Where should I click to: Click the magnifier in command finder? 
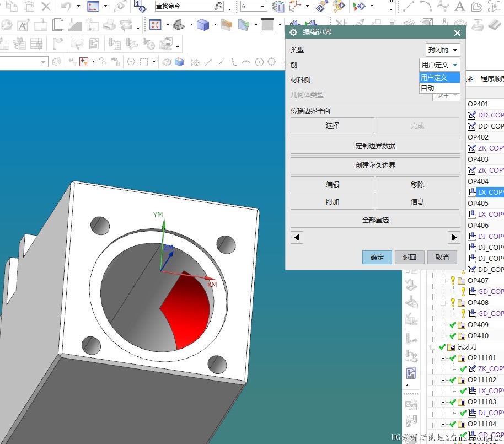pyautogui.click(x=218, y=6)
